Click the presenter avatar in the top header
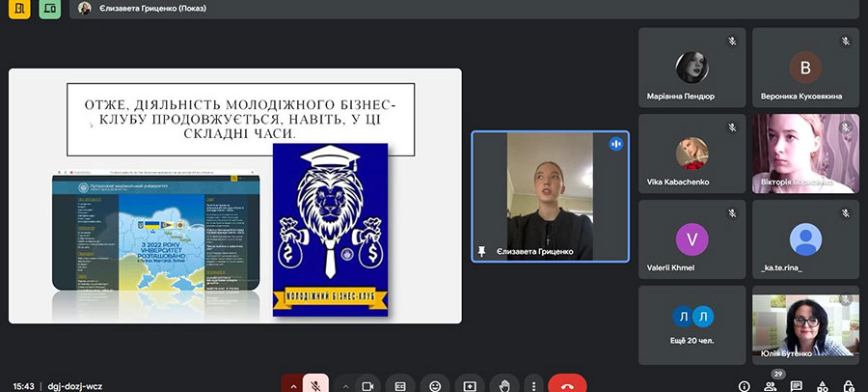The height and width of the screenshot is (392, 868). [84, 9]
